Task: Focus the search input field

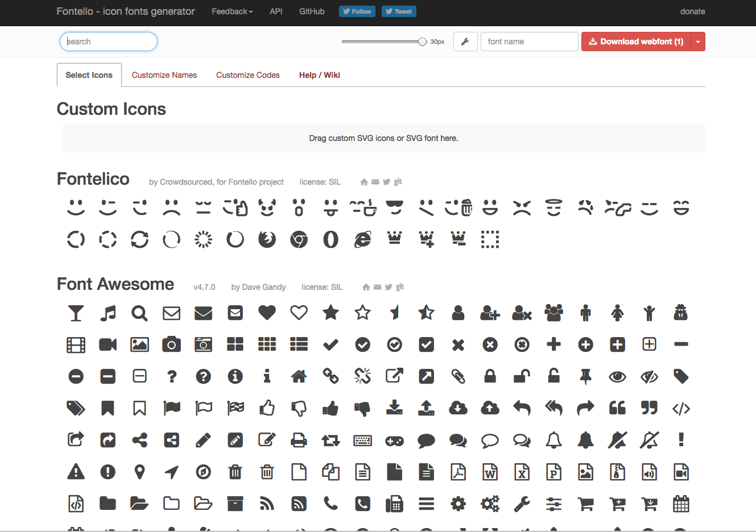Action: click(x=109, y=41)
